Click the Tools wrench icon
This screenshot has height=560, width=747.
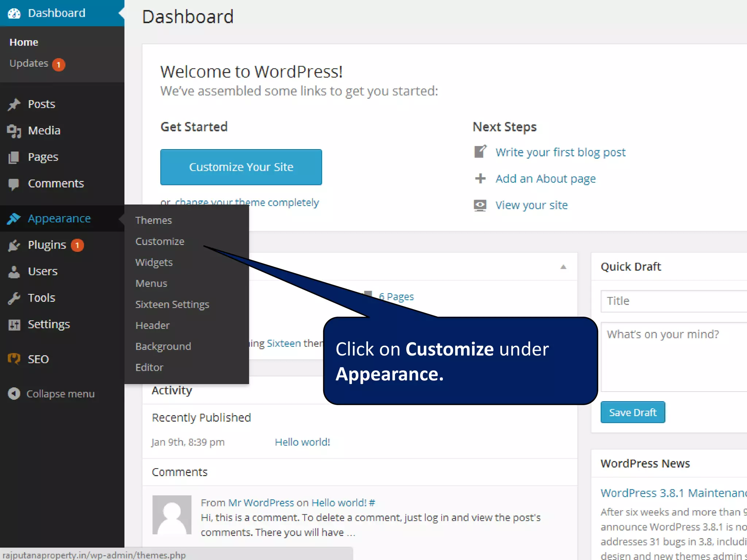pos(14,298)
